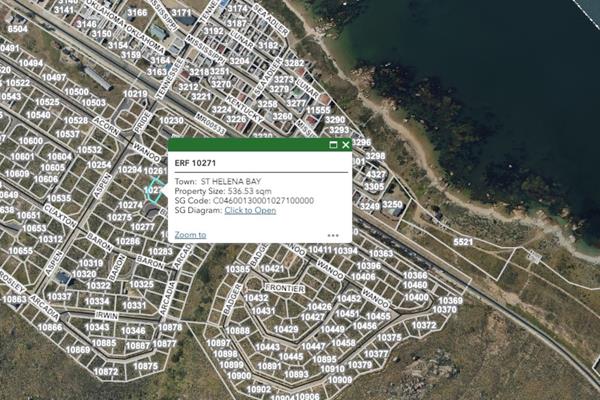Click on parcel 10219
Viewport: 600px width, 400px height.
(135, 94)
